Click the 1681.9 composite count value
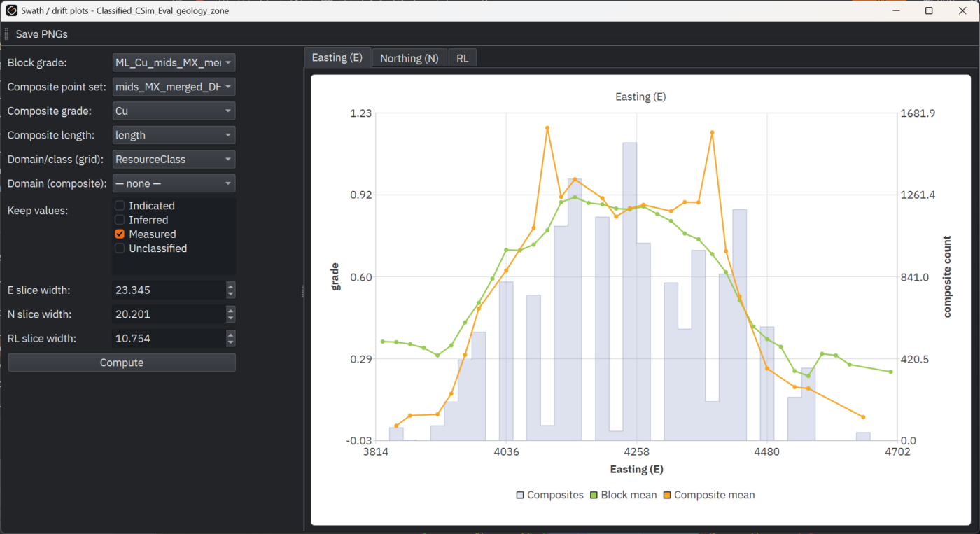980x534 pixels. pyautogui.click(x=917, y=113)
